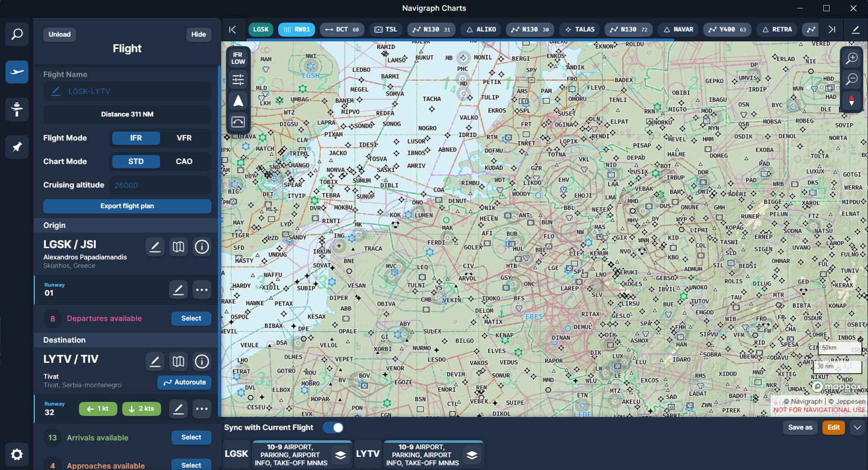The image size is (868, 470).
Task: Click Export flight plan button
Action: [127, 206]
